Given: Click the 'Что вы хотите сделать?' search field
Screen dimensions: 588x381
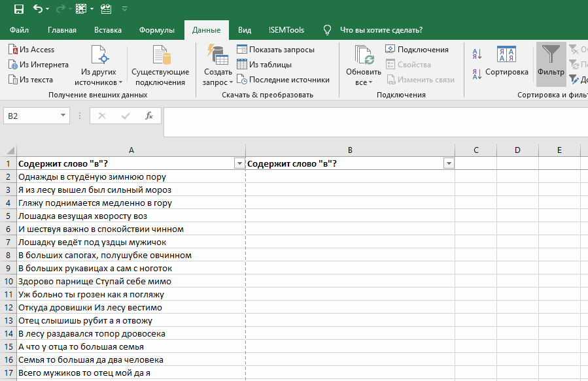Looking at the screenshot, I should 381,30.
